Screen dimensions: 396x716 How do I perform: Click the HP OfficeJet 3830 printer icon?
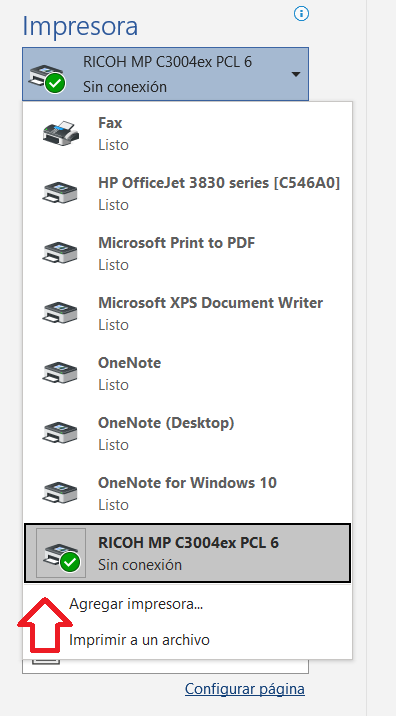[60, 193]
